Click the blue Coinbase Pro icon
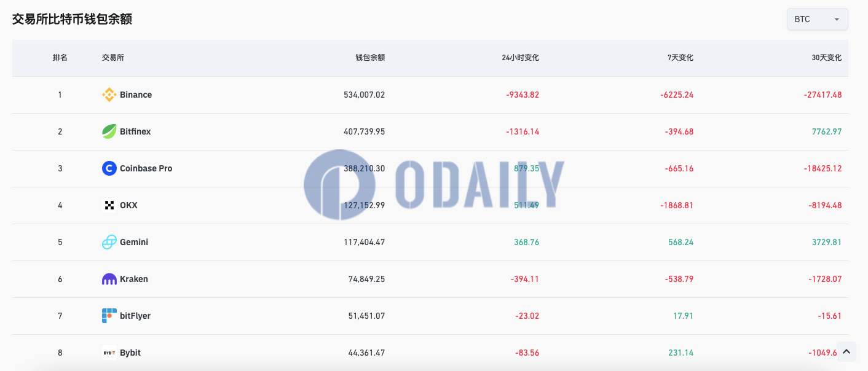Screen dimensions: 868x371 [109, 168]
